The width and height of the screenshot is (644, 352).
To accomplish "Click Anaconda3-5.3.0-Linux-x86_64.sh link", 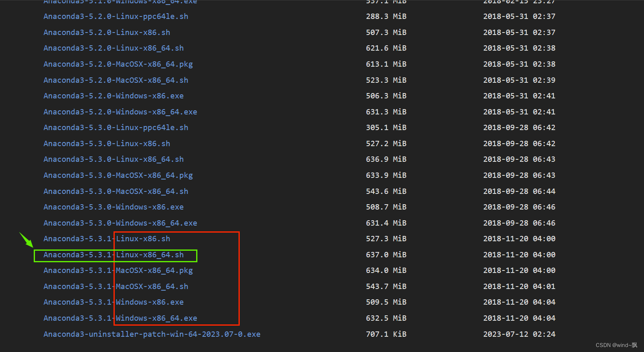I will (x=114, y=159).
